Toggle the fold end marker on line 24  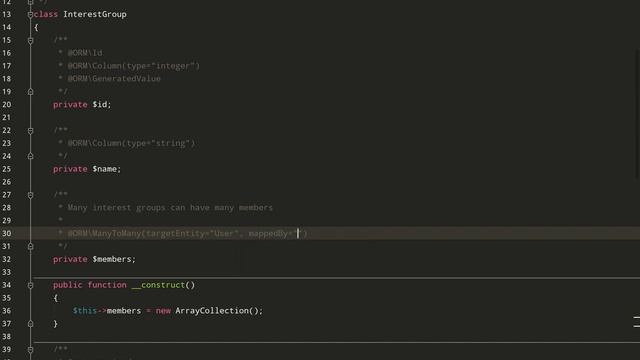[x=31, y=156]
